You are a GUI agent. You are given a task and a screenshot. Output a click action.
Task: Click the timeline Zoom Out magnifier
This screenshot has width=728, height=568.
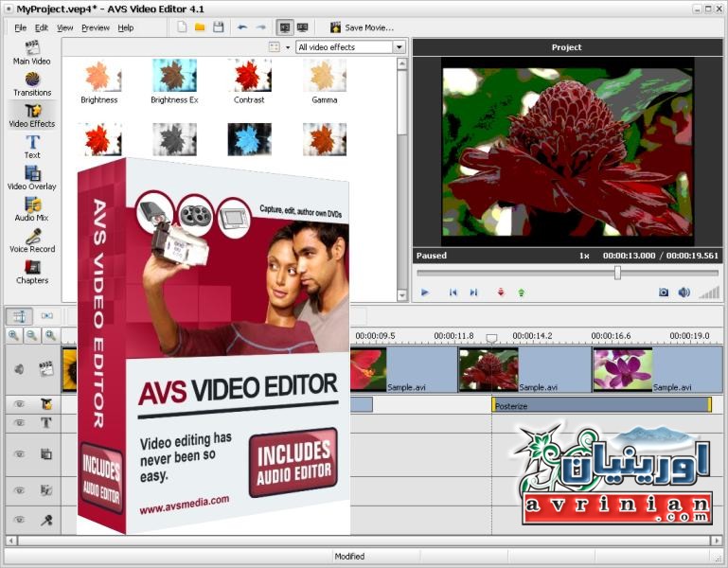click(x=31, y=335)
